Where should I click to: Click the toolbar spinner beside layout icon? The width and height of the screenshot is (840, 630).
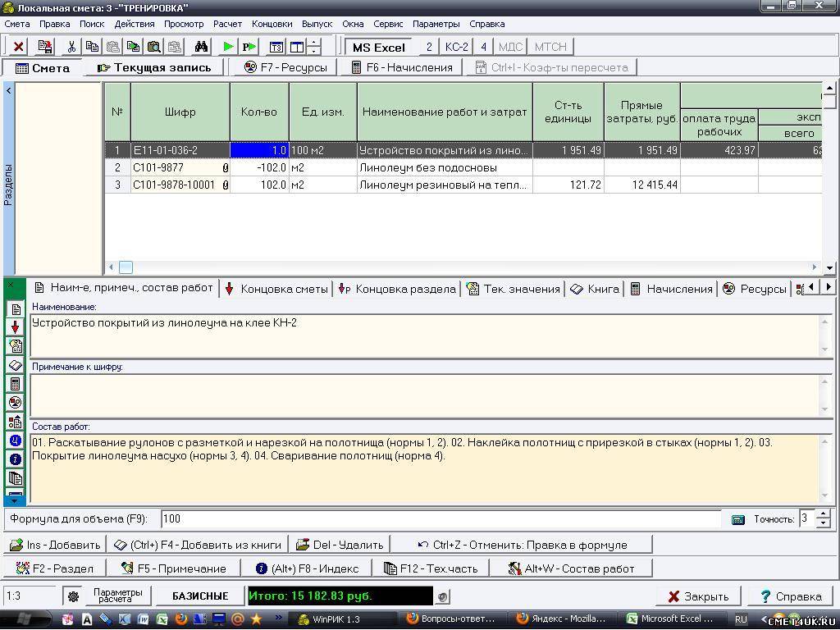314,47
